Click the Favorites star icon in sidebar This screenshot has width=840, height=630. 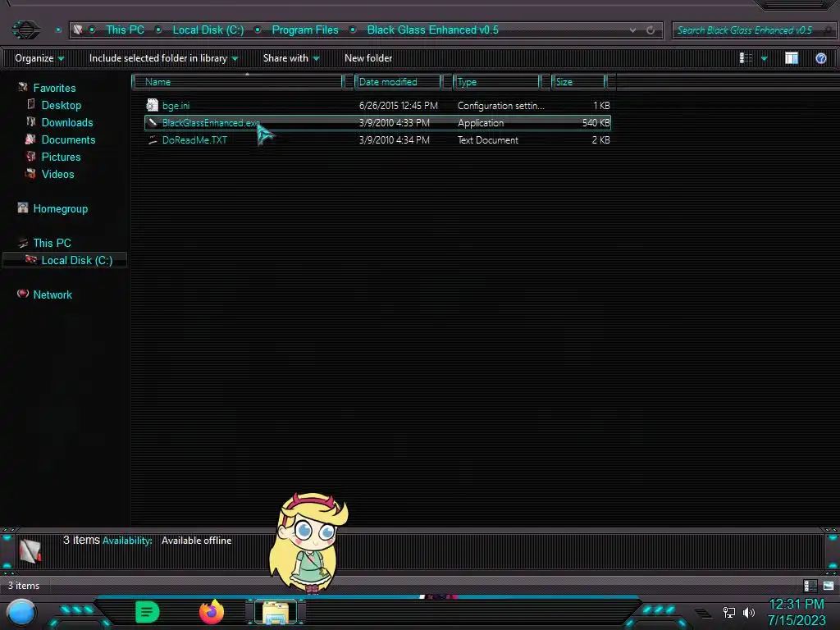[22, 87]
